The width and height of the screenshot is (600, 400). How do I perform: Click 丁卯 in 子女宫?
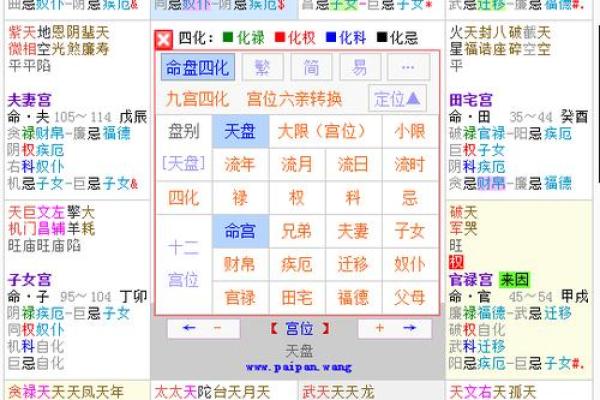click(133, 297)
